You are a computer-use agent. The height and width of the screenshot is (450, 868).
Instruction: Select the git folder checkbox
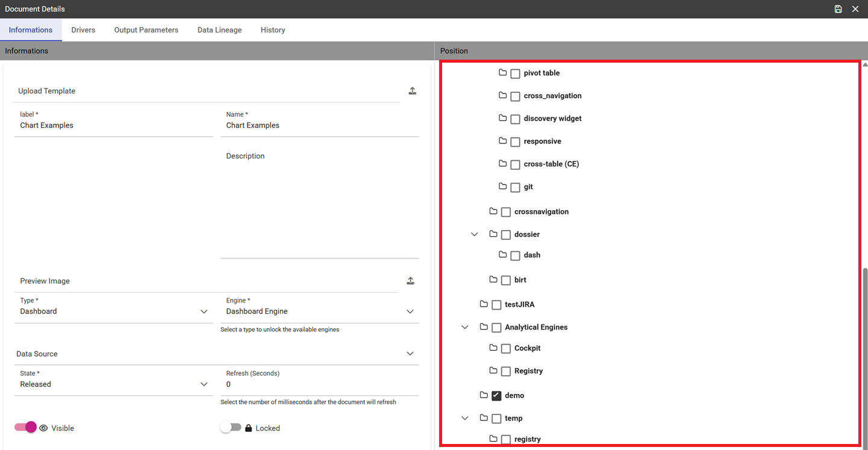click(515, 187)
